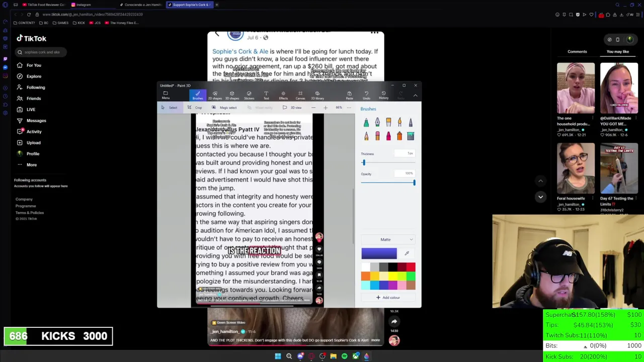This screenshot has width=644, height=362.
Task: Go to next video with down arrow
Action: [x=540, y=197]
